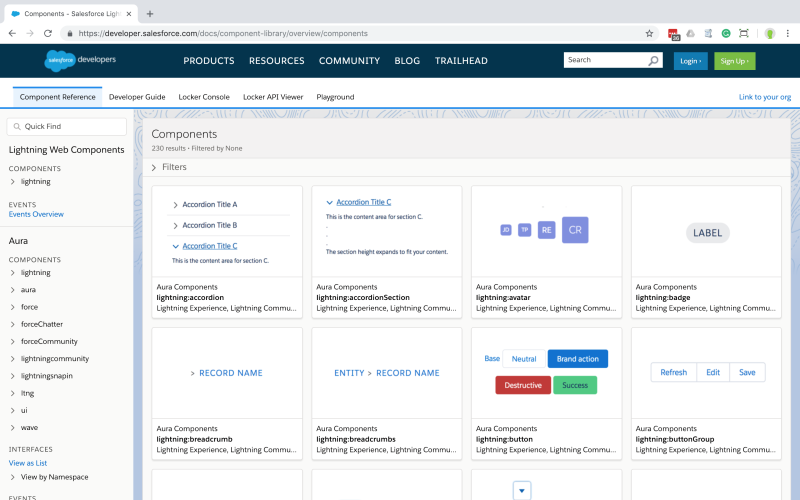This screenshot has height=500, width=800.
Task: Click the green Grammarly extension icon
Action: [x=726, y=33]
